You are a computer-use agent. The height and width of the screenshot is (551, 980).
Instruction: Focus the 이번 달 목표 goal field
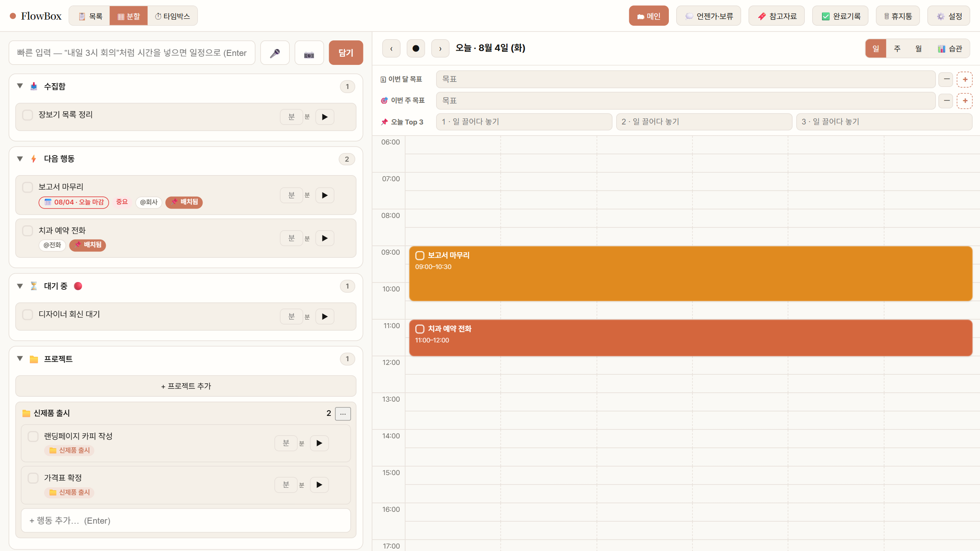(686, 79)
